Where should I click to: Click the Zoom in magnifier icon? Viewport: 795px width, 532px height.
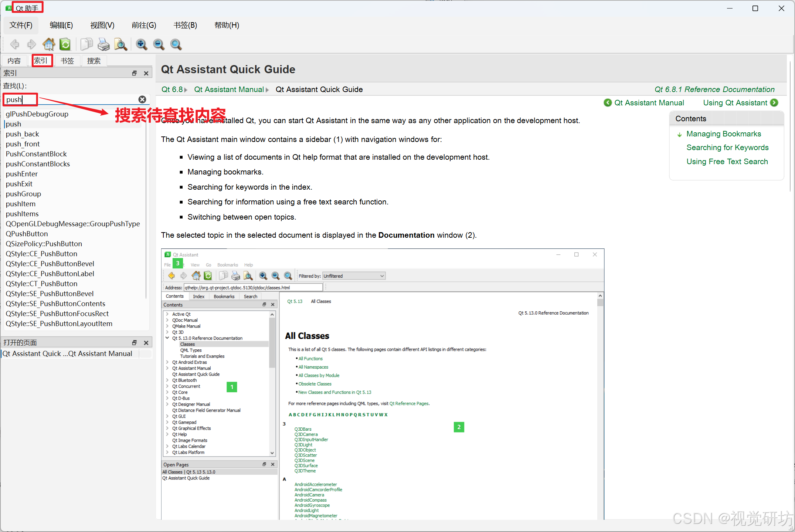click(x=141, y=44)
